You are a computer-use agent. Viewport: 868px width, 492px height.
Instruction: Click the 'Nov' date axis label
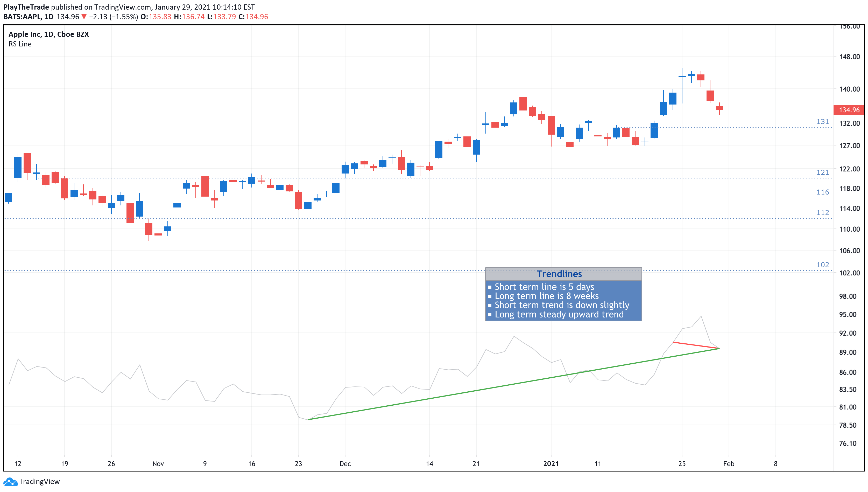[x=158, y=464]
